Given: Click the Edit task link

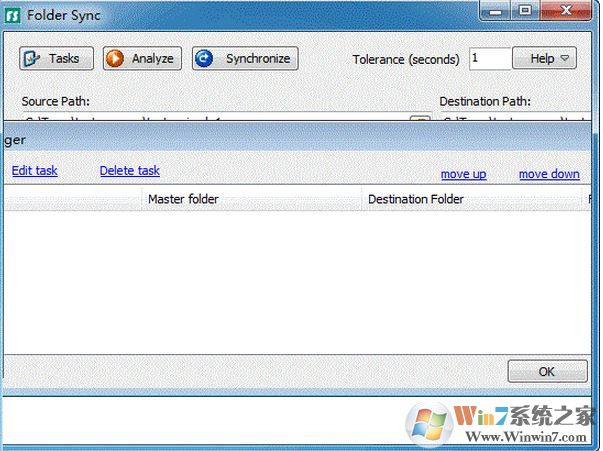Looking at the screenshot, I should coord(35,170).
